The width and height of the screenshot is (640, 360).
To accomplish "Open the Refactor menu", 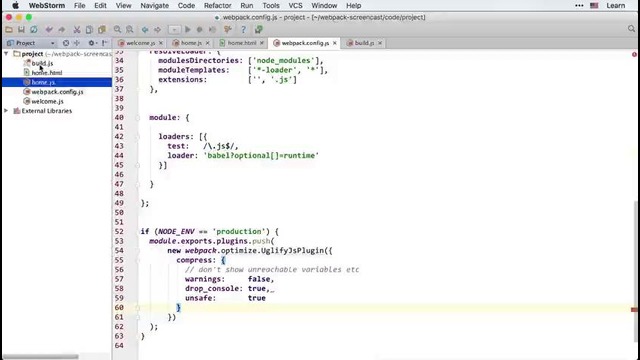I will coord(218,6).
